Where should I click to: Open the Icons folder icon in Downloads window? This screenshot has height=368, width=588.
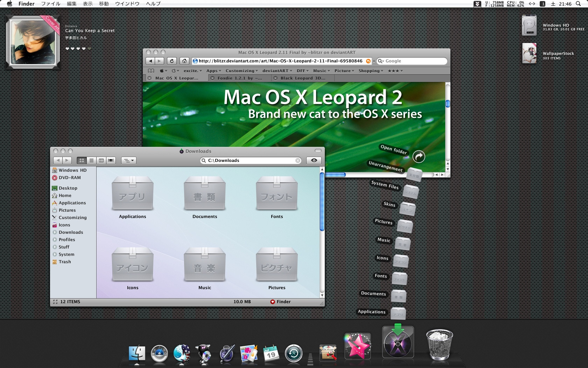point(133,265)
